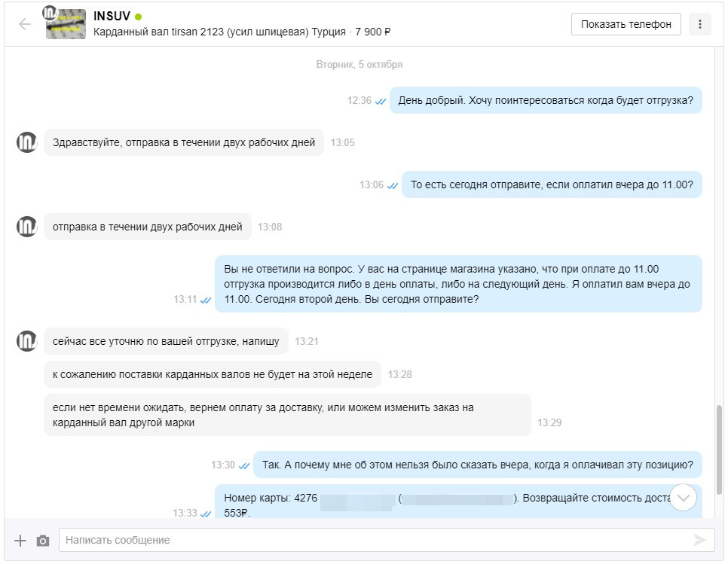728x564 pixels.
Task: Click the scroll-to-bottom chevron button
Action: [x=684, y=497]
